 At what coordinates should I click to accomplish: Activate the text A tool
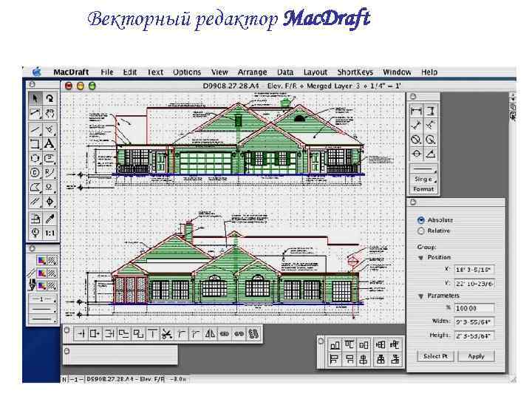[50, 144]
